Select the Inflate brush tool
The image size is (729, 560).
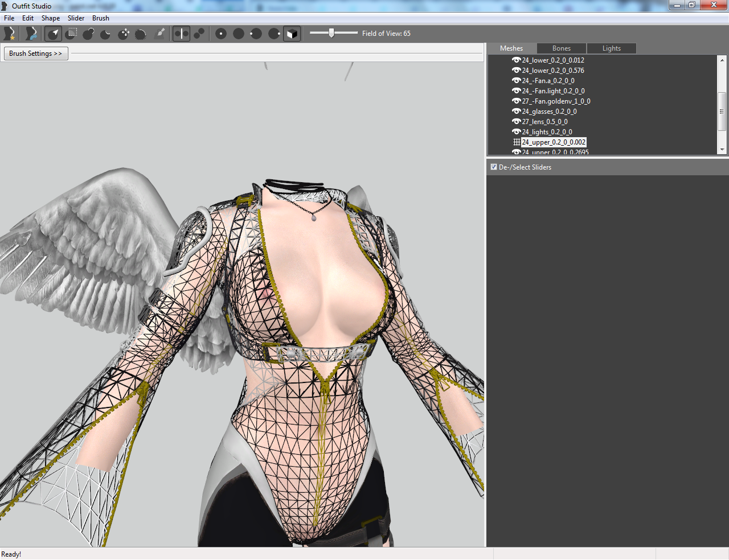88,34
